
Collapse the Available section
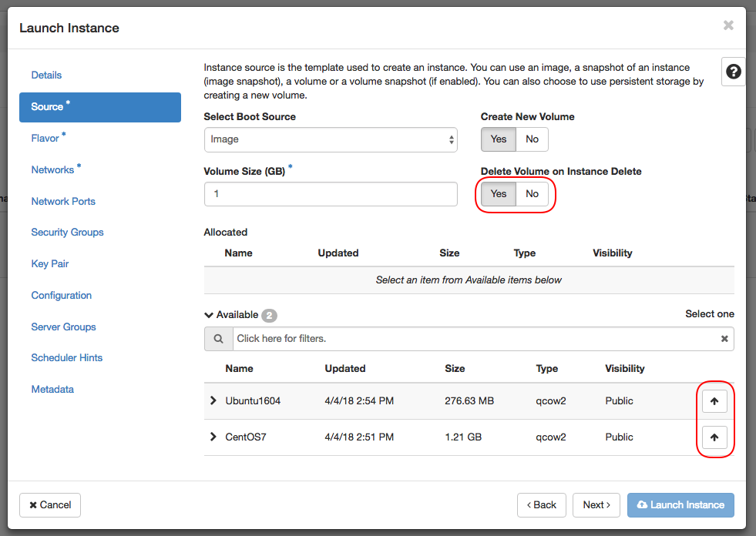(x=209, y=315)
